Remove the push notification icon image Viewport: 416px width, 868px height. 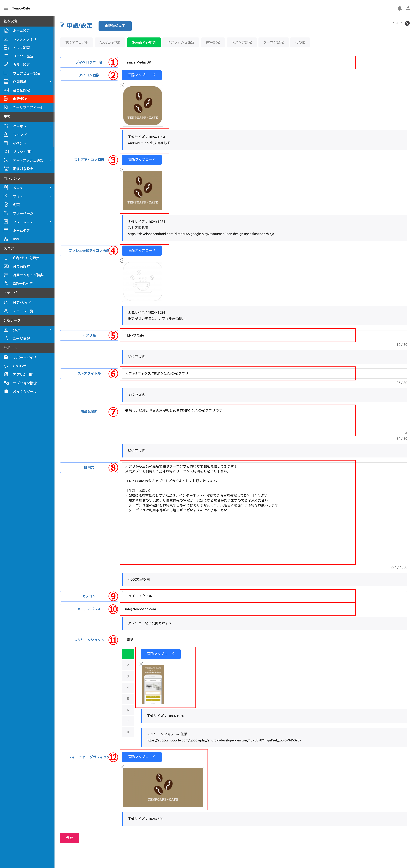tap(122, 260)
